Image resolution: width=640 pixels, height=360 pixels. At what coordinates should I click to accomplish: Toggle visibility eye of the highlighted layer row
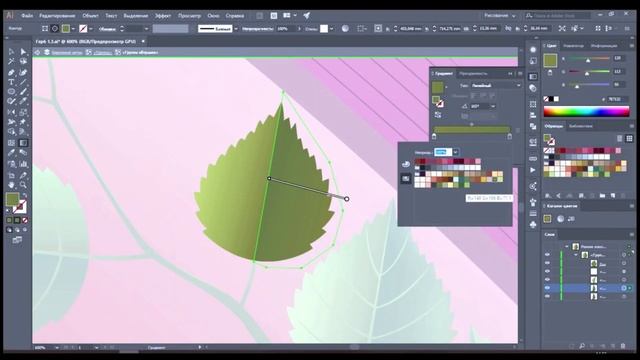coord(547,288)
